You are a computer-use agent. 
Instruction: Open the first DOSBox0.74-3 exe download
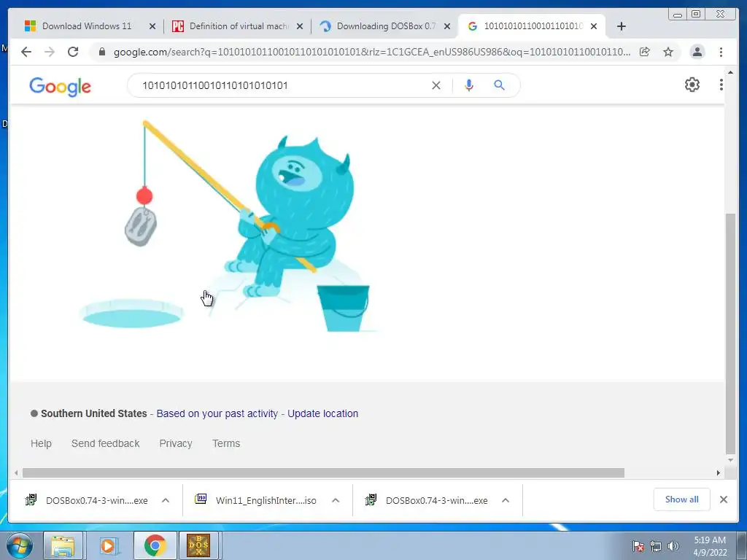88,500
